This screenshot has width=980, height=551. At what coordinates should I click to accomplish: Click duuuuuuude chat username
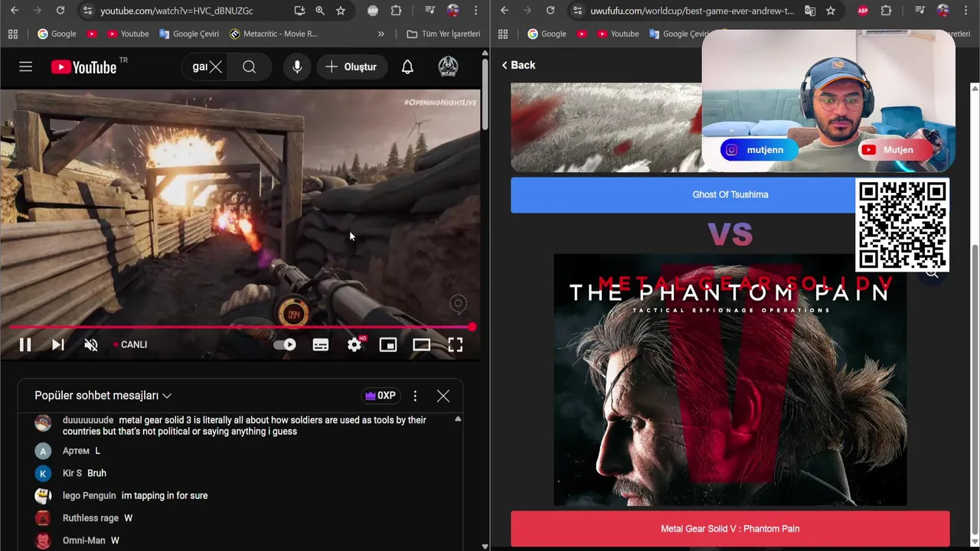click(x=88, y=420)
